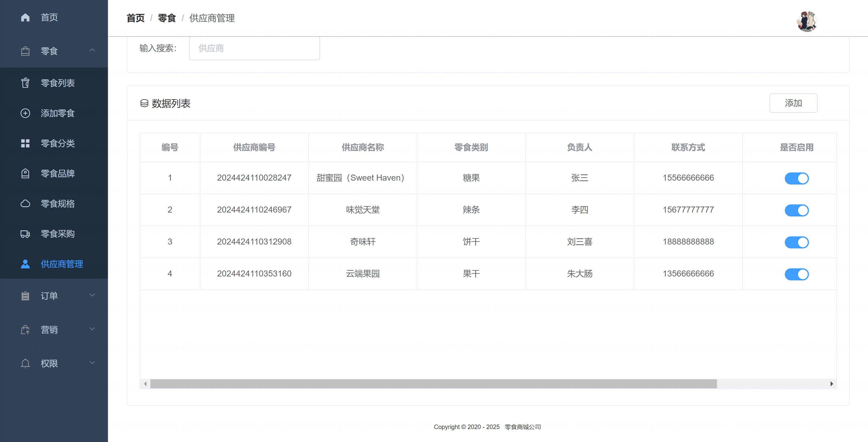Click the bell icon beside 权限
868x442 pixels.
[x=25, y=363]
